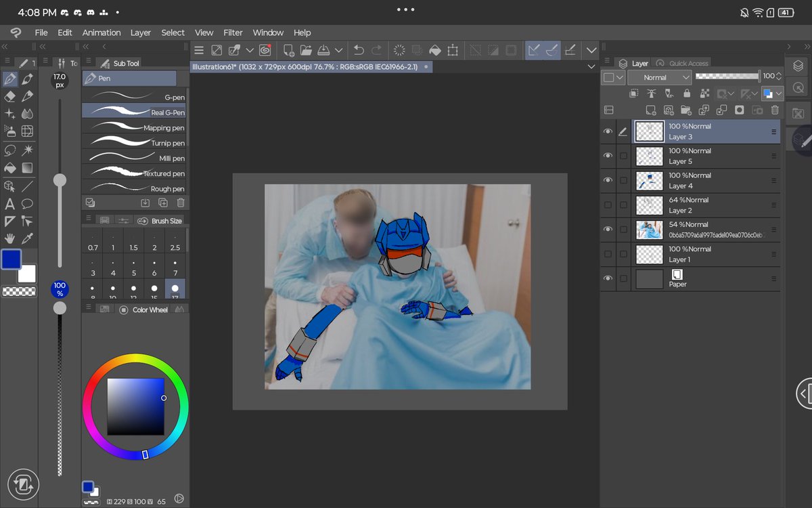
Task: Select the Gradient tool
Action: [28, 167]
